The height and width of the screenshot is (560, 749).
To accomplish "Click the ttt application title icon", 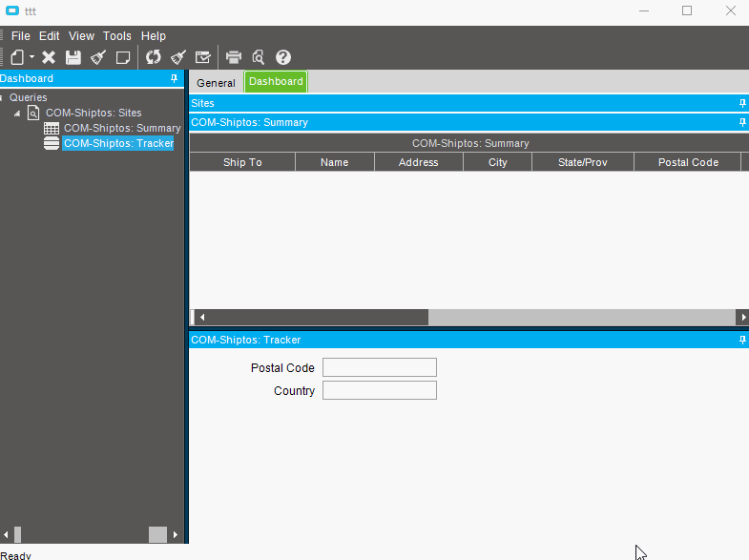I will tap(12, 10).
